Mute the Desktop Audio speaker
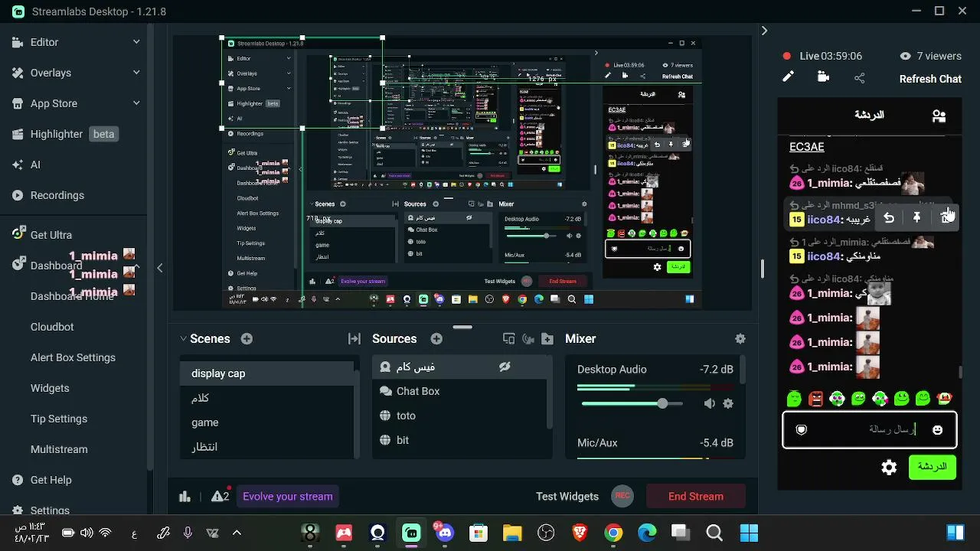The width and height of the screenshot is (980, 551). [x=710, y=403]
